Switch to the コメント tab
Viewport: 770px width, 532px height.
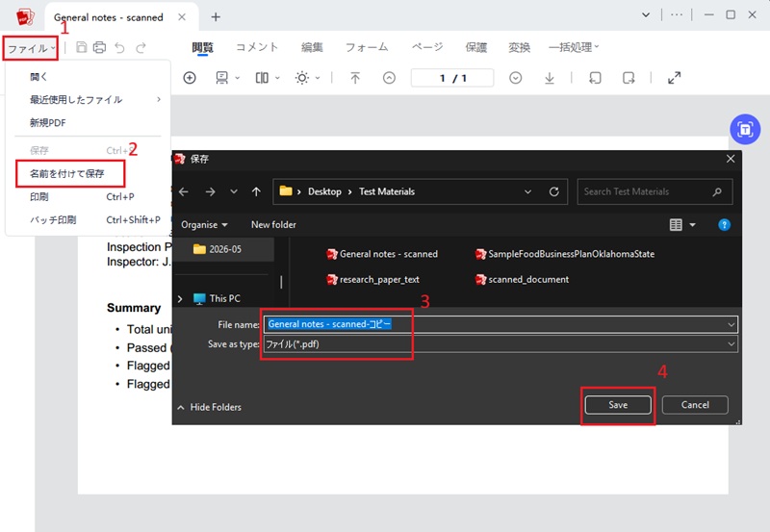tap(257, 47)
